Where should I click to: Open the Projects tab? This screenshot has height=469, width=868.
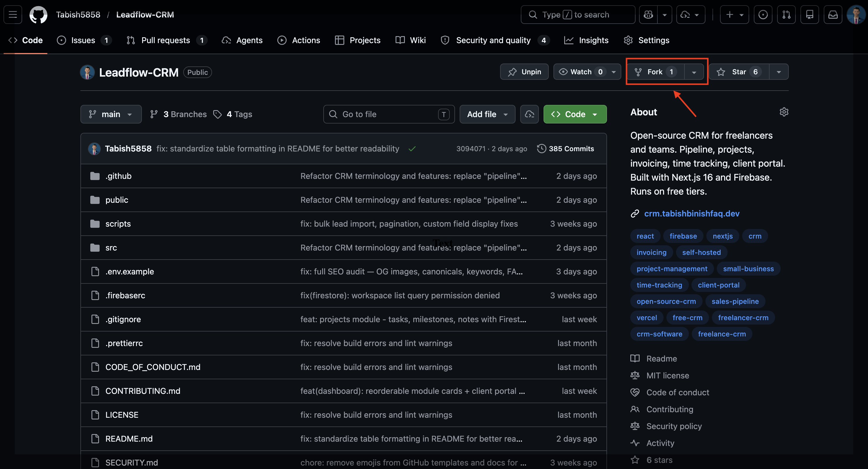coord(357,40)
